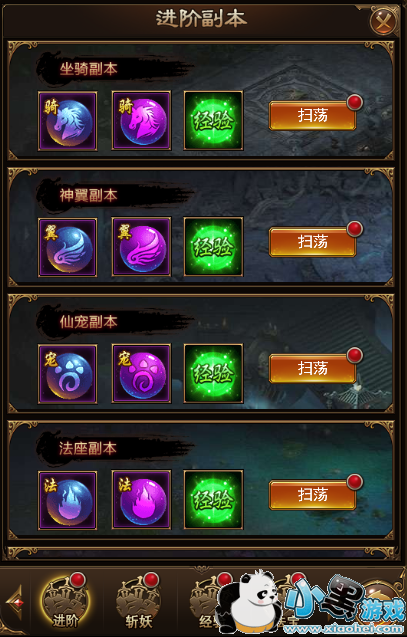Screen dimensions: 407x637
Task: Click 扫荡 button for 神翼副本
Action: [312, 242]
